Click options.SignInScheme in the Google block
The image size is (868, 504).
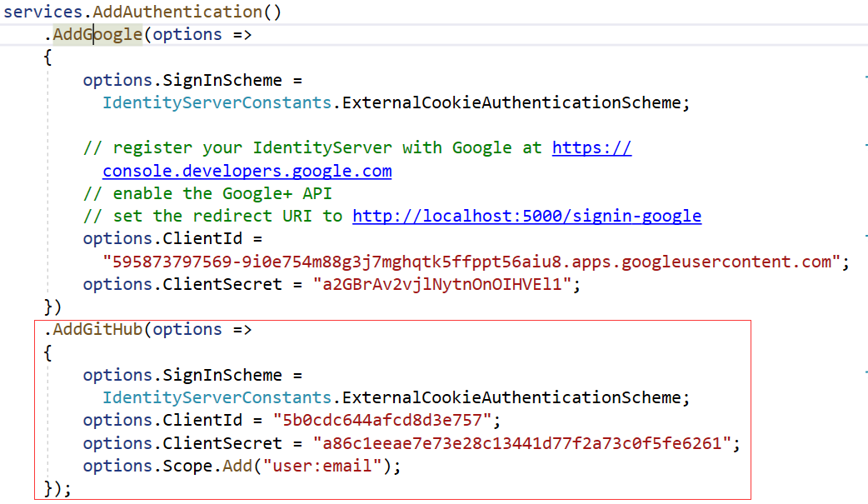click(182, 80)
